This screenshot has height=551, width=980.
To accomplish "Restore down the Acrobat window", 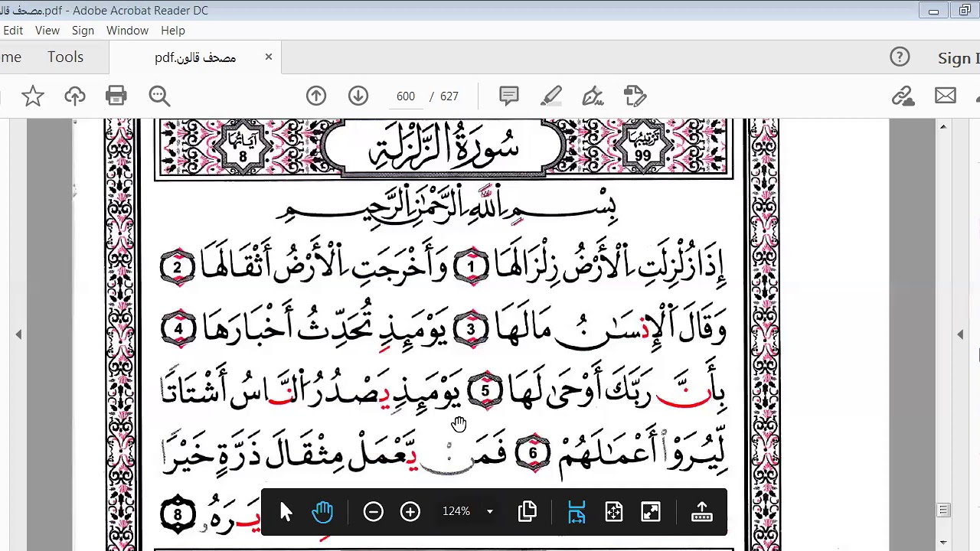I will (x=965, y=11).
